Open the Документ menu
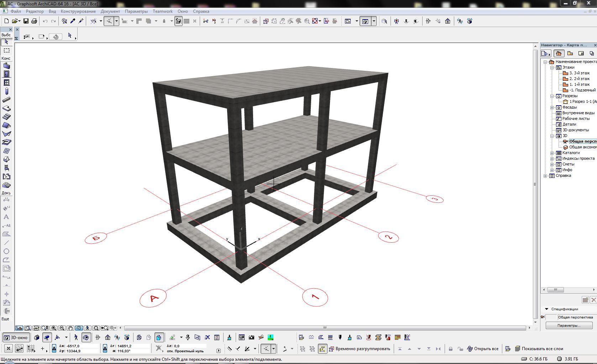Image resolution: width=597 pixels, height=364 pixels. (x=110, y=11)
